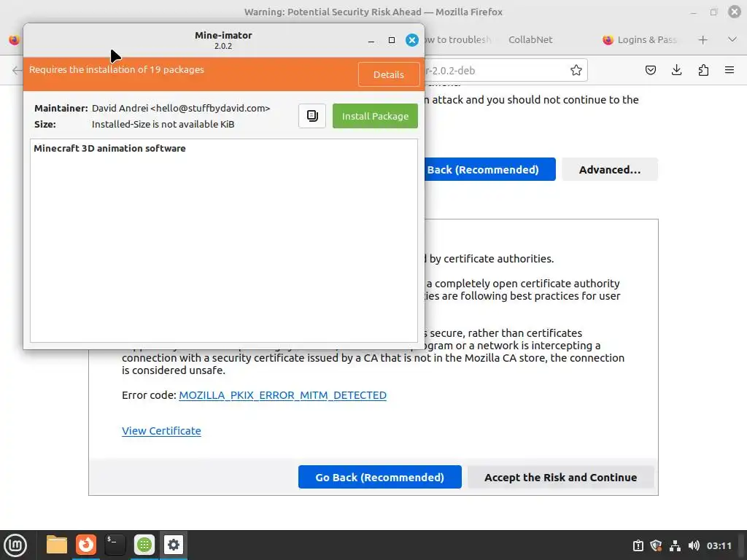Click Firefox back arrow button
Viewport: 747px width, 560px height.
(18, 71)
